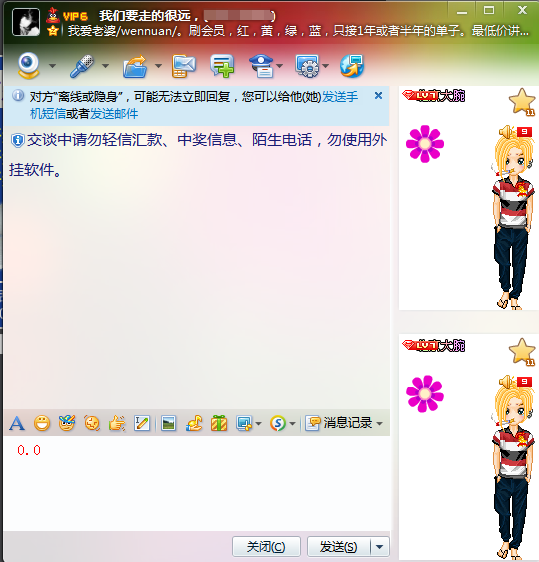Start a video call with webcam icon
Viewport: 539px width, 562px height.
click(x=29, y=66)
